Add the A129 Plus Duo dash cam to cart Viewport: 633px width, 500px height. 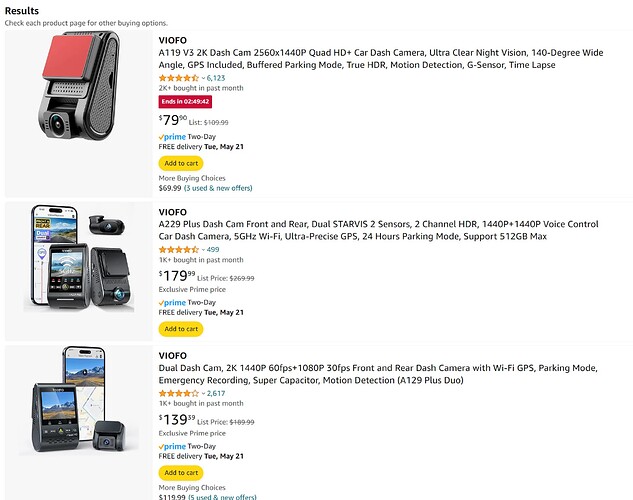click(x=180, y=472)
